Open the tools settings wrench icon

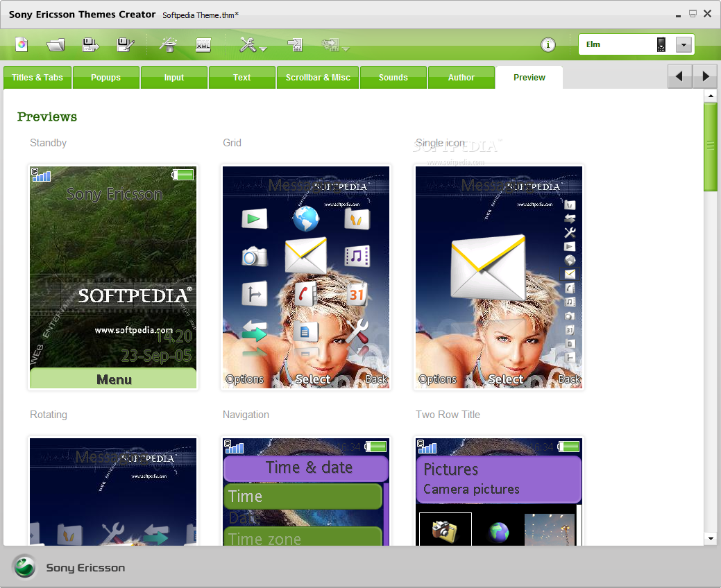[248, 44]
